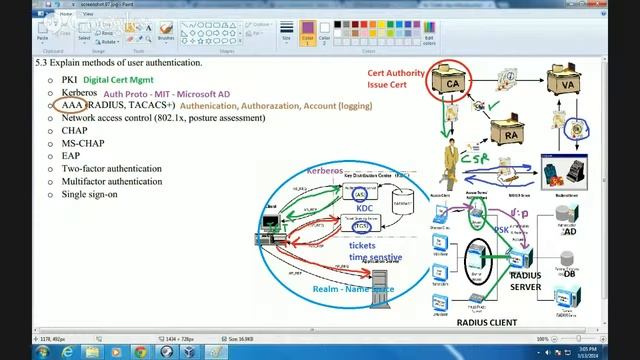
Task: Click the zoom out minus button
Action: (554, 339)
